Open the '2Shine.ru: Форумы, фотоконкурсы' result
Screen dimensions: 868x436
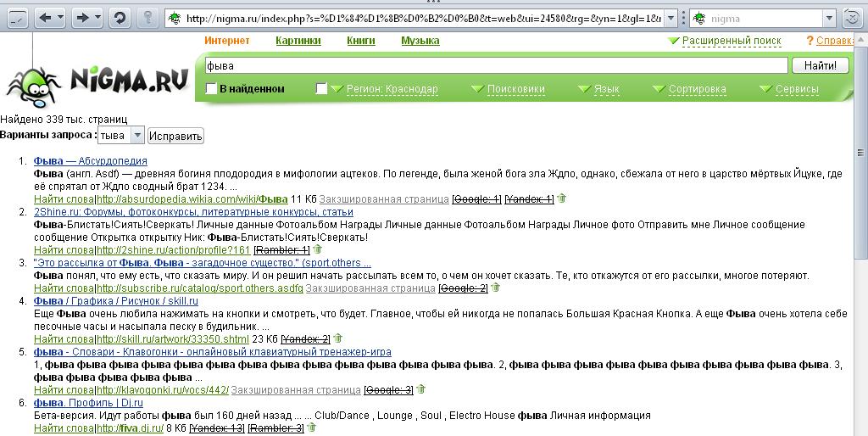[193, 211]
